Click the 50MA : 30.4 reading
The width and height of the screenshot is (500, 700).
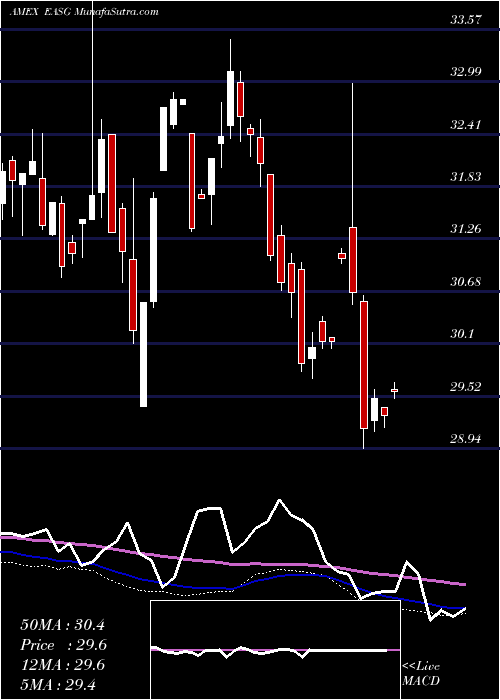[x=62, y=625]
